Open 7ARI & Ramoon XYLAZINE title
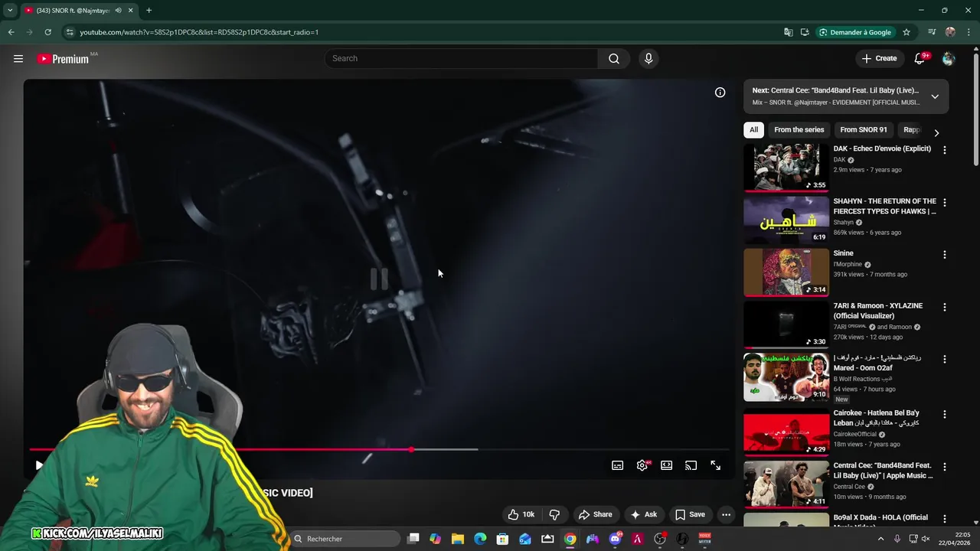The image size is (980, 551). (877, 311)
